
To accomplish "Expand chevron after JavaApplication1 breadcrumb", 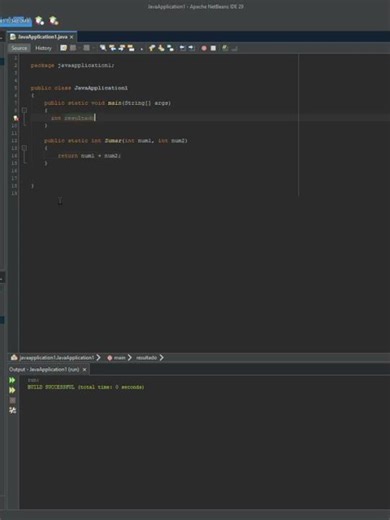I will point(98,358).
